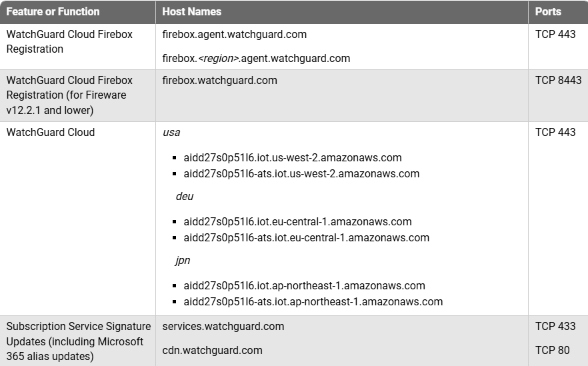Click the services.watchguard.com host name
This screenshot has width=588, height=366.
click(223, 327)
